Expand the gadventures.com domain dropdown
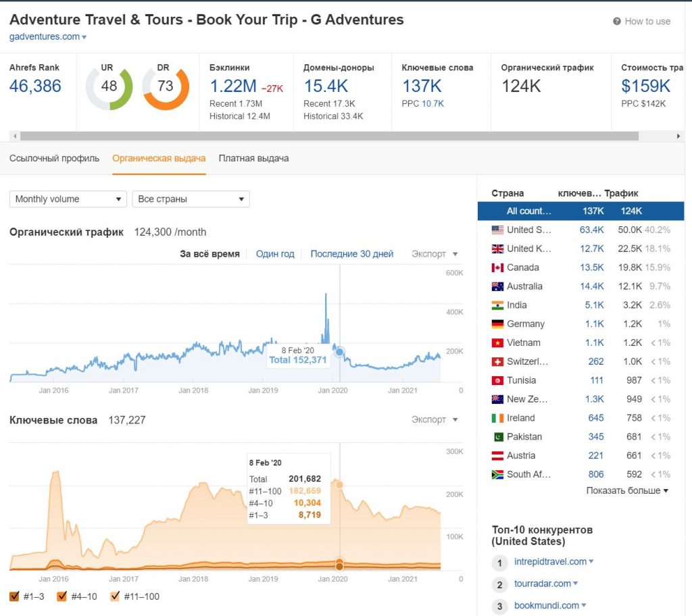Screen dimensions: 692x616 [84, 37]
